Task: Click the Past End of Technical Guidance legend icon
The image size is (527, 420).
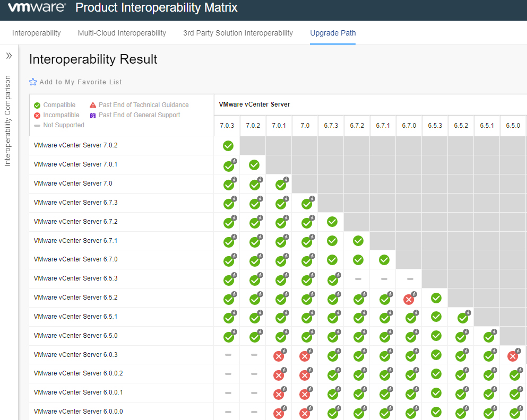Action: [93, 106]
